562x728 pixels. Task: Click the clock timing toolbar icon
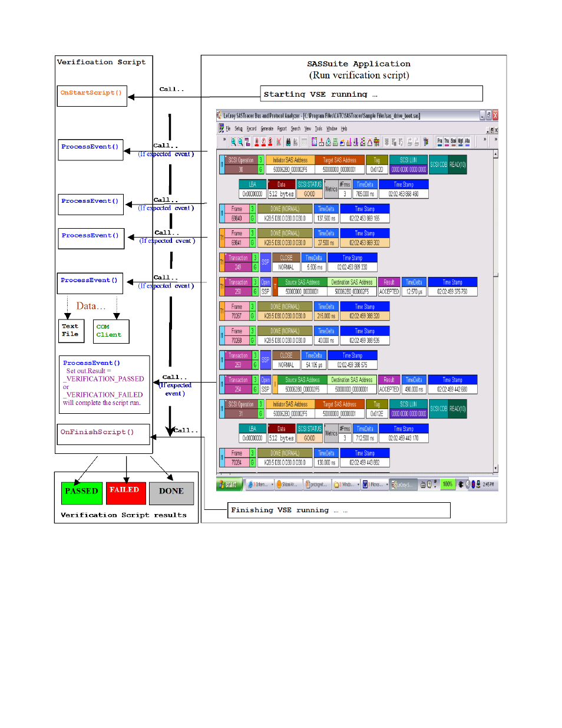[x=328, y=141]
